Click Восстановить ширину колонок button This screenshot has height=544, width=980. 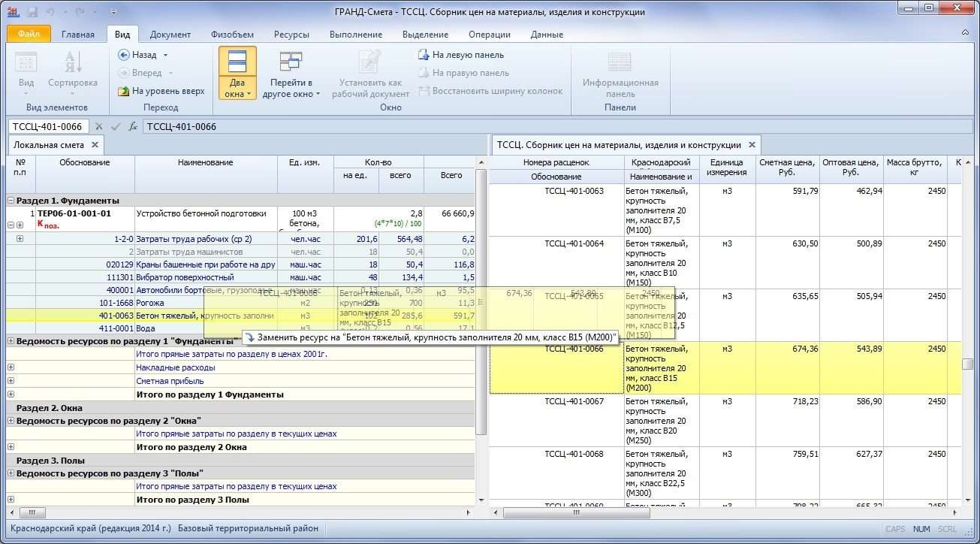[490, 91]
